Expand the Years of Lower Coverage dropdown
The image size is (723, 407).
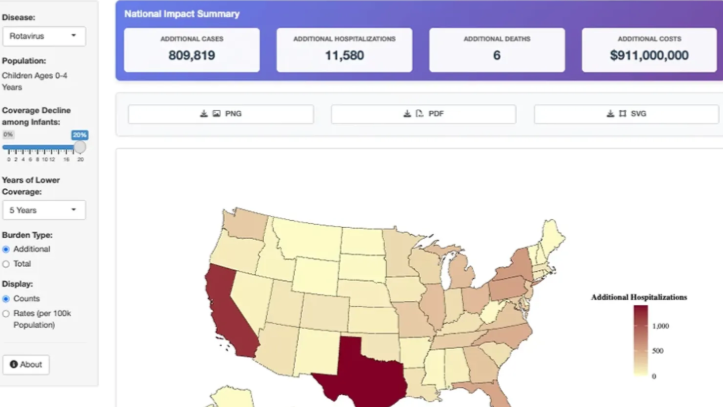point(44,210)
